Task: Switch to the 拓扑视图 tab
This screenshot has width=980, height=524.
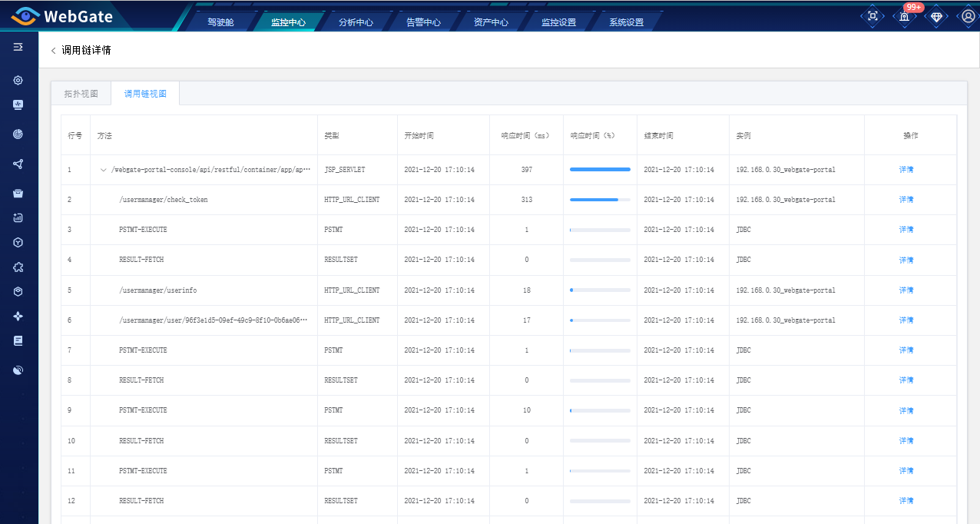Action: pyautogui.click(x=81, y=94)
